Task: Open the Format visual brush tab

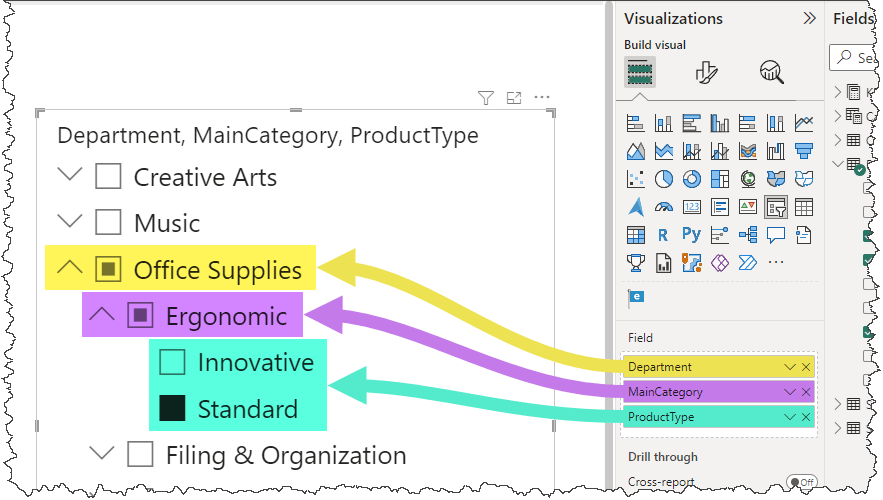Action: tap(706, 72)
